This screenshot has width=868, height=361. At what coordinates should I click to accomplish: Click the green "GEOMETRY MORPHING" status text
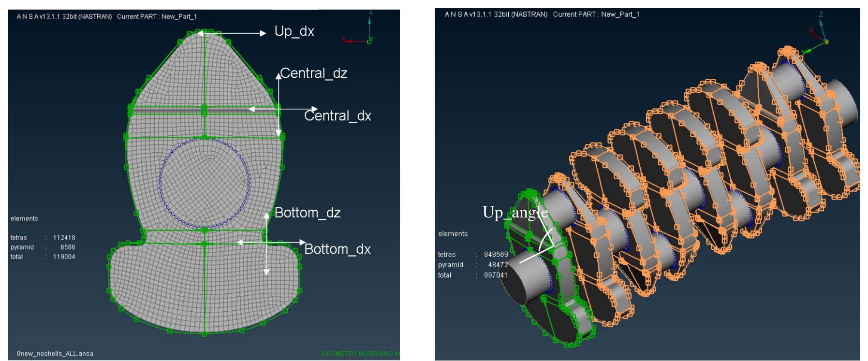tap(361, 354)
